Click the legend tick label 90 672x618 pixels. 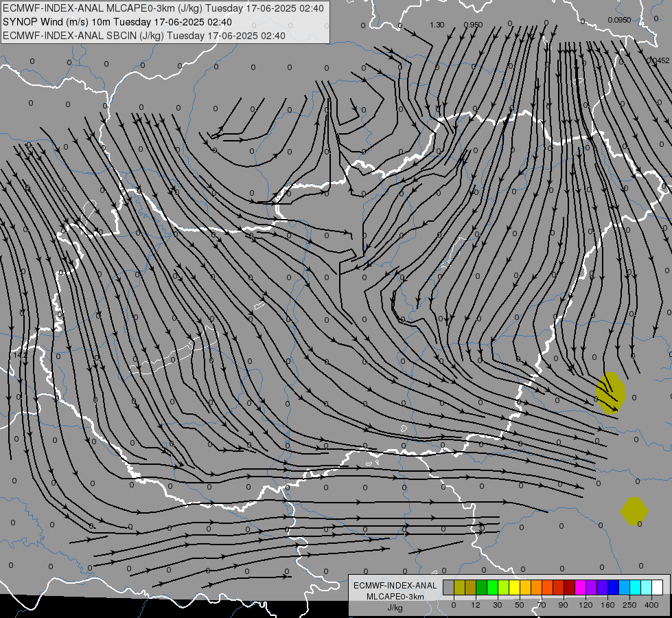[x=563, y=605]
